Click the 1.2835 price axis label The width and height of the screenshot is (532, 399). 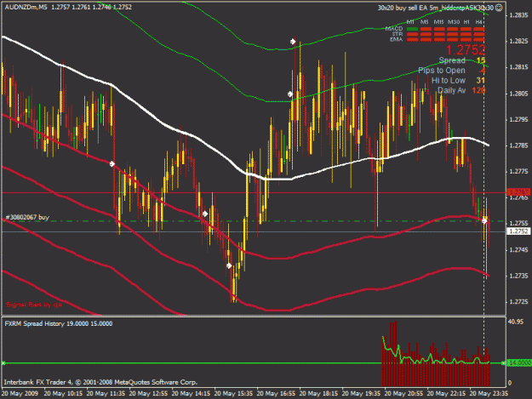click(518, 15)
